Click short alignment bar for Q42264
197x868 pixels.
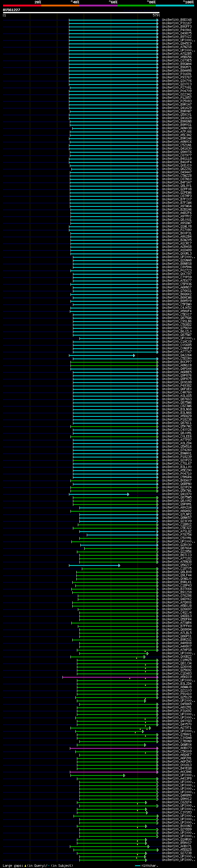102,356
